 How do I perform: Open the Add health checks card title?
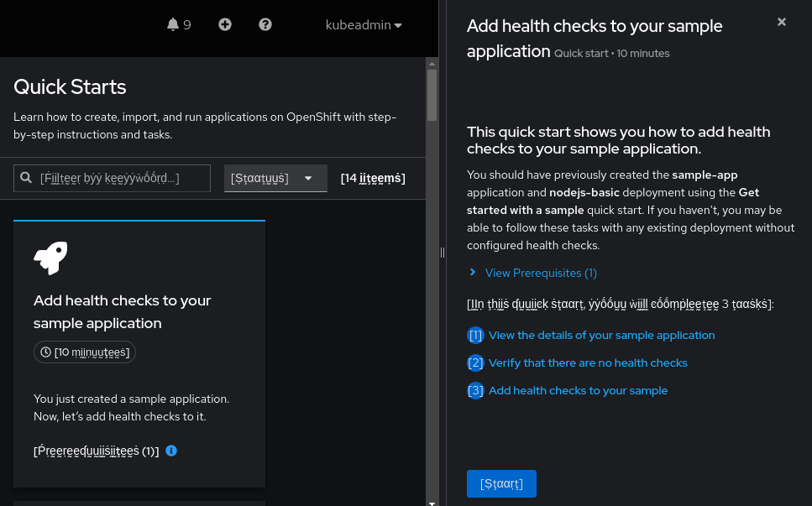(123, 311)
